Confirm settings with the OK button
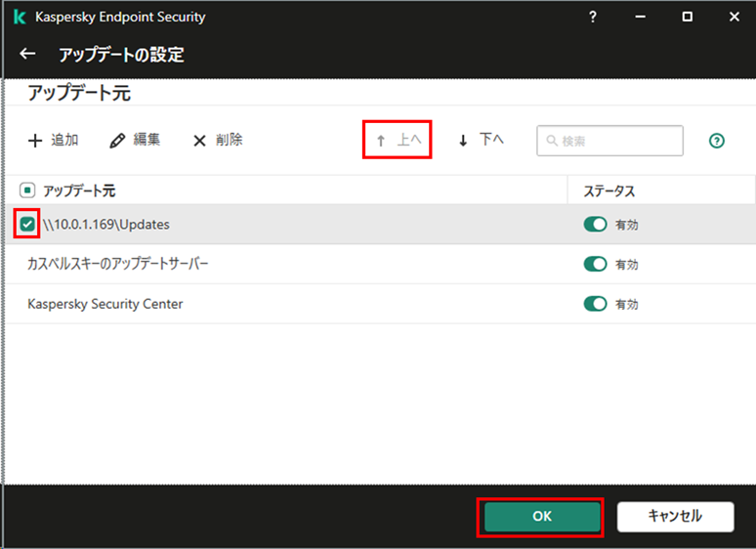The width and height of the screenshot is (756, 549). [x=542, y=516]
